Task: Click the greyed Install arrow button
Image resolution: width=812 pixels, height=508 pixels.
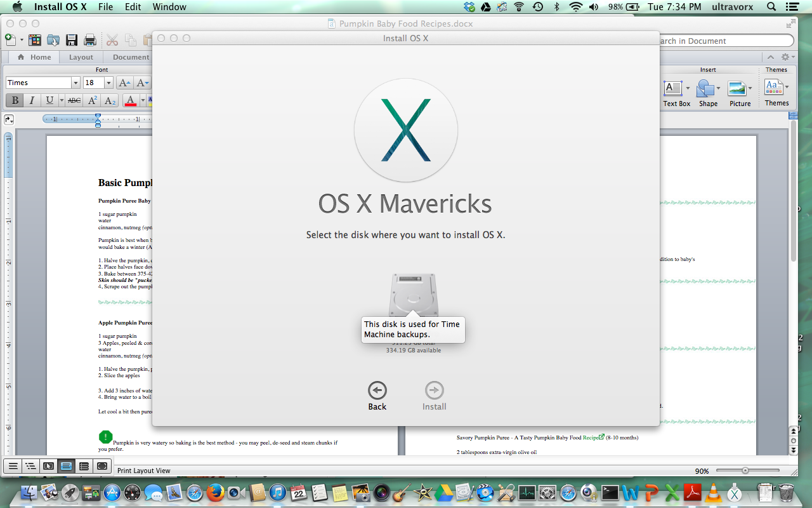Action: click(x=435, y=391)
